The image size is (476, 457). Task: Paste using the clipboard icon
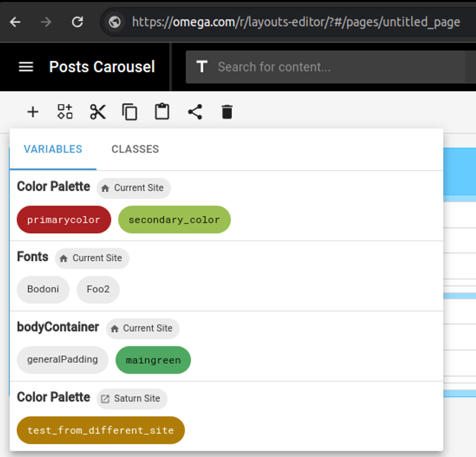point(162,112)
